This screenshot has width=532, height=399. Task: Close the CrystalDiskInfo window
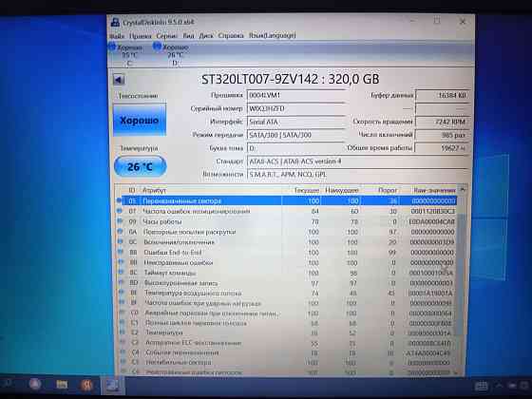(463, 21)
